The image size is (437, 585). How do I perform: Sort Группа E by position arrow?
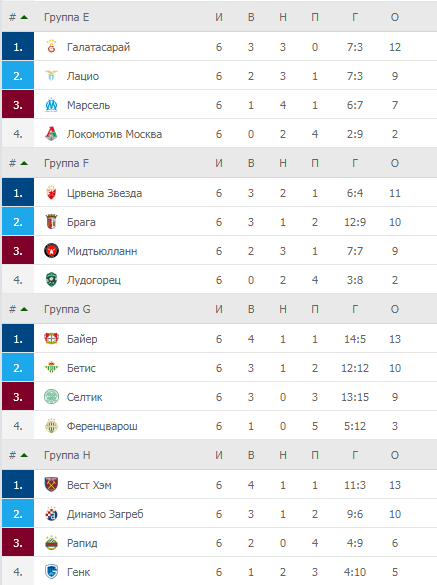(x=24, y=17)
